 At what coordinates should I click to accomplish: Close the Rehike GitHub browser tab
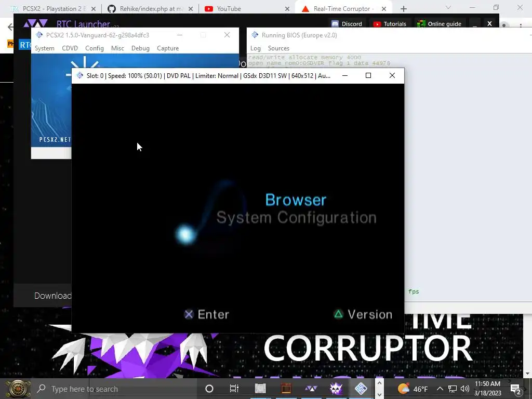(191, 9)
